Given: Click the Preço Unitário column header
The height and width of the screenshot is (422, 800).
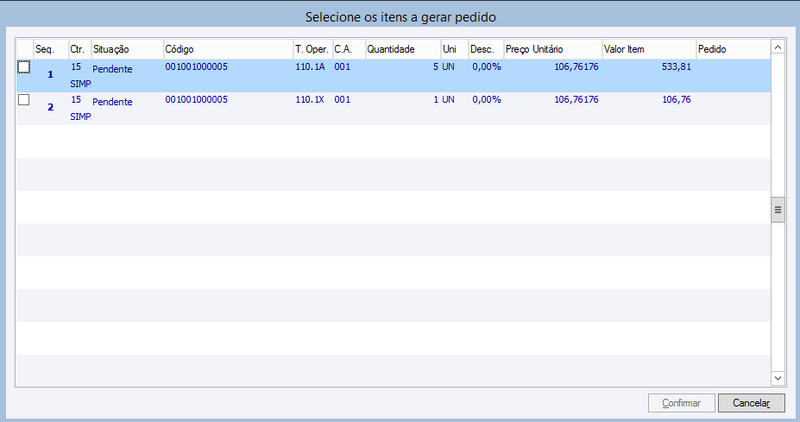Looking at the screenshot, I should click(553, 49).
